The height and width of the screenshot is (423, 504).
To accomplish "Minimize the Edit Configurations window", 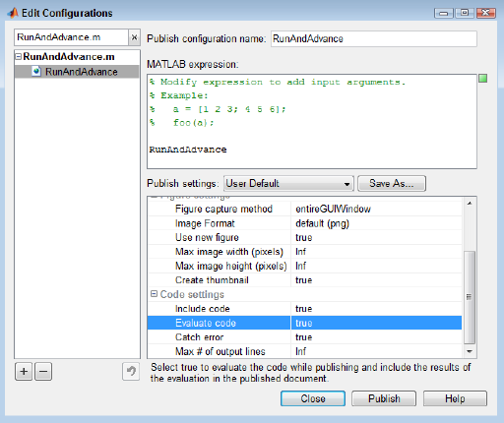I will pyautogui.click(x=444, y=13).
